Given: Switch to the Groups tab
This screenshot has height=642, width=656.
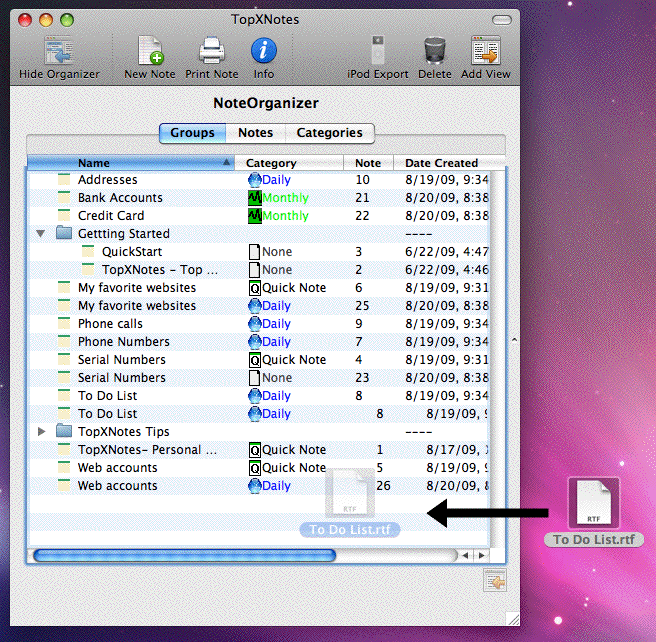Looking at the screenshot, I should tap(192, 133).
